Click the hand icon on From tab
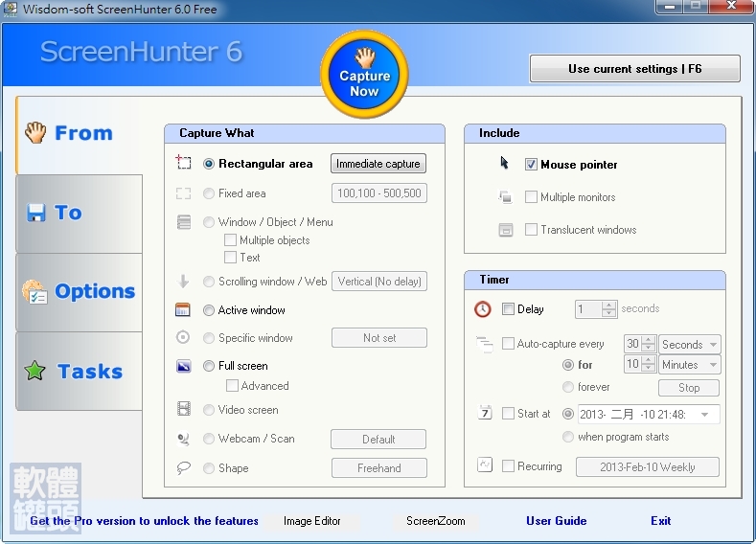756x544 pixels. (35, 132)
